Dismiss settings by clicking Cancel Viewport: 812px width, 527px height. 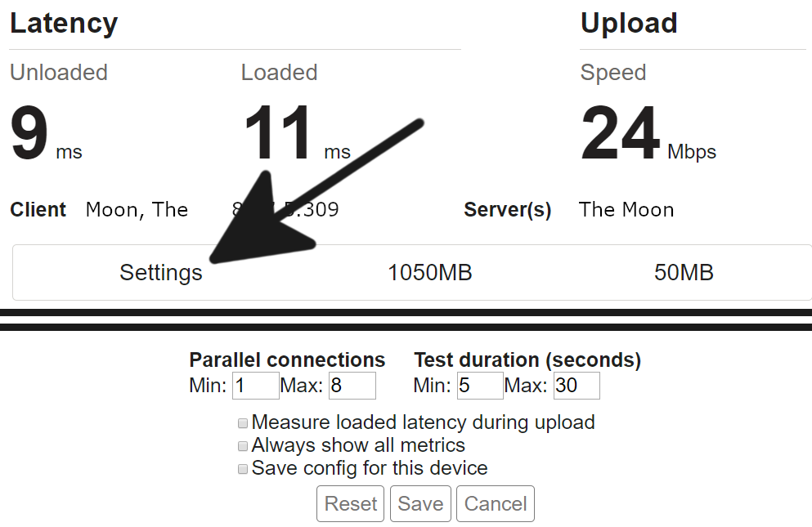coord(495,503)
